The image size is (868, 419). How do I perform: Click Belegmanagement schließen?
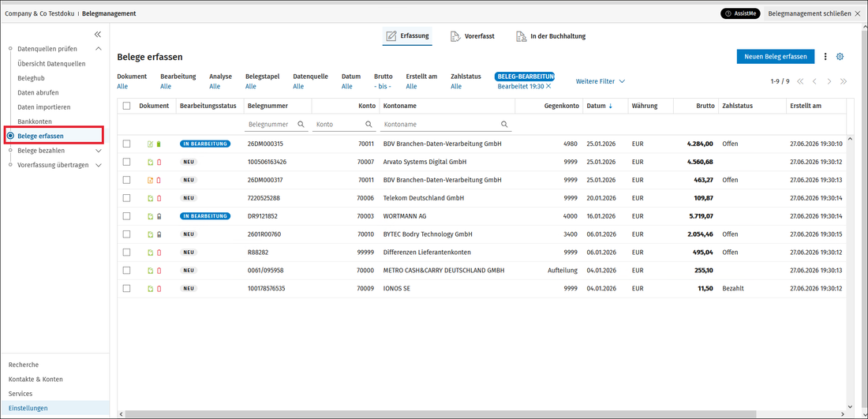click(x=814, y=13)
